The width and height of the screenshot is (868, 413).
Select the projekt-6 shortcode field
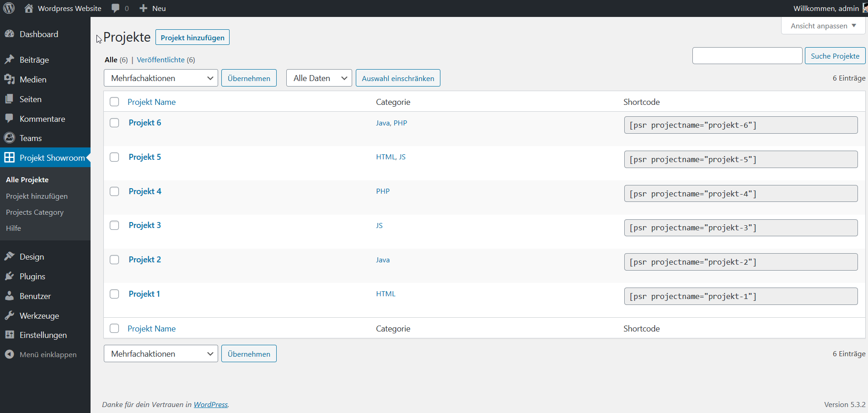tap(741, 125)
